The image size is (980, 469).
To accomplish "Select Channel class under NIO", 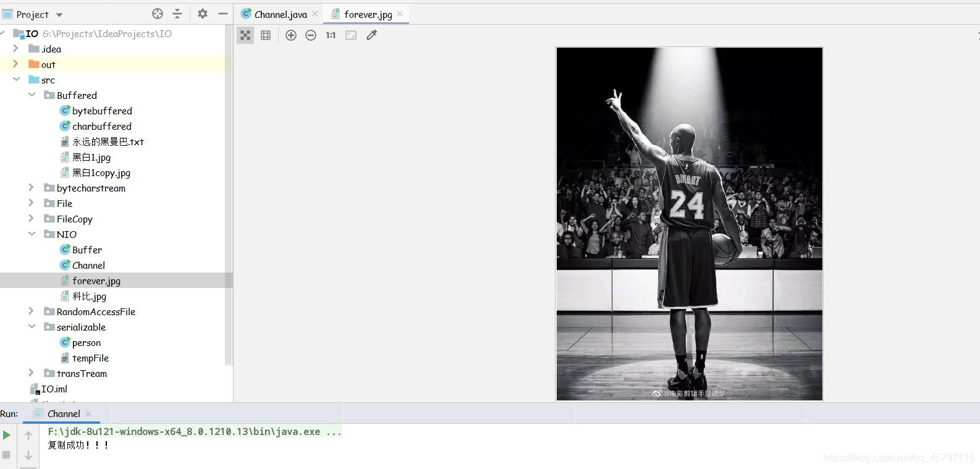I will [88, 265].
